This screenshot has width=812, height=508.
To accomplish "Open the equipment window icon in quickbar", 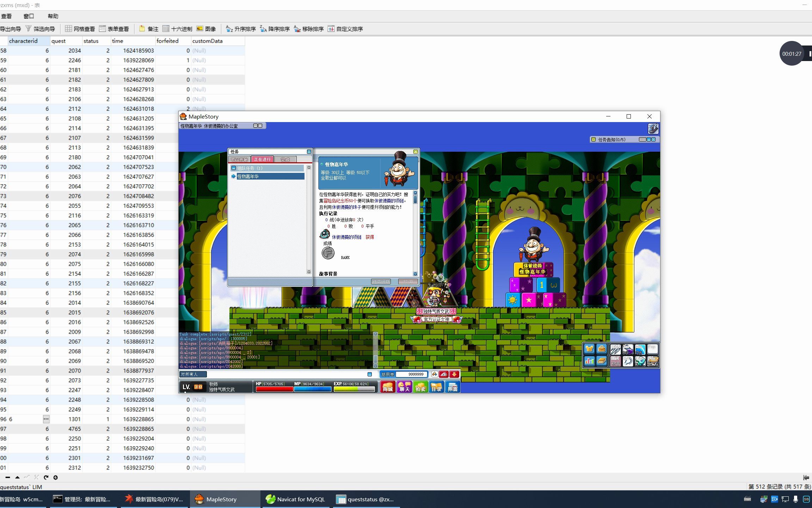I will [589, 349].
